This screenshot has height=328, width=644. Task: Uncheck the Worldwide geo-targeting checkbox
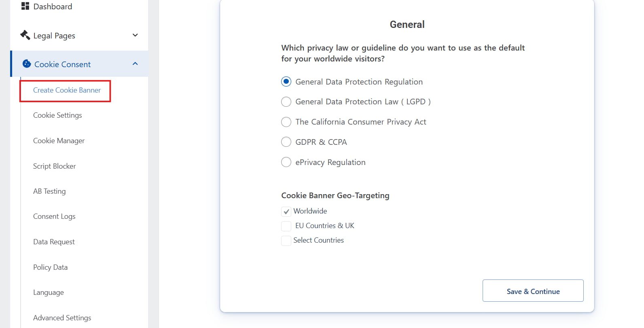286,212
